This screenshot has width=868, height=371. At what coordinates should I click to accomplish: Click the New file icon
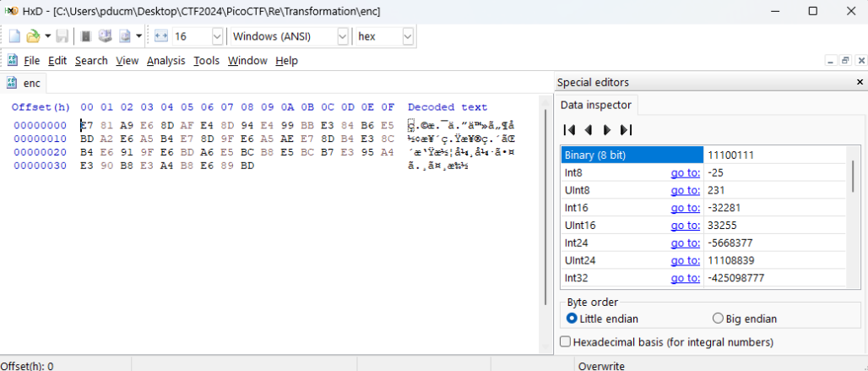(x=14, y=36)
